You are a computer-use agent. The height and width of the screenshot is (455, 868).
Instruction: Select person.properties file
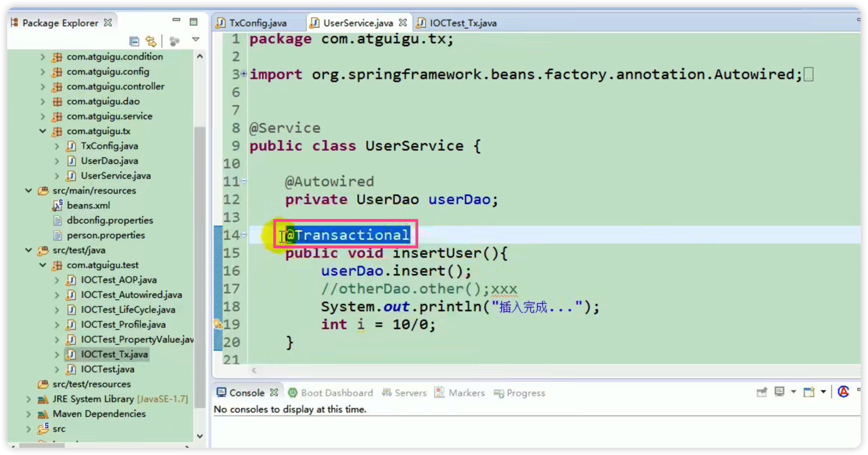tap(106, 235)
